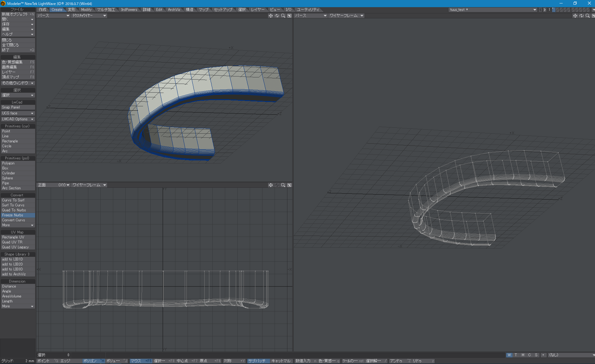Expand the LWCAD Options dropdown
Viewport: 595px width, 364px height.
tap(18, 119)
